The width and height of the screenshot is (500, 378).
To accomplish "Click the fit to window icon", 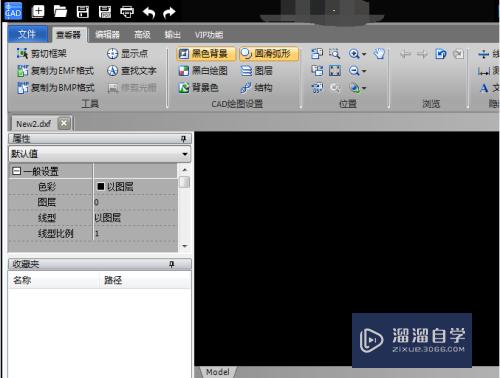I will [x=335, y=71].
